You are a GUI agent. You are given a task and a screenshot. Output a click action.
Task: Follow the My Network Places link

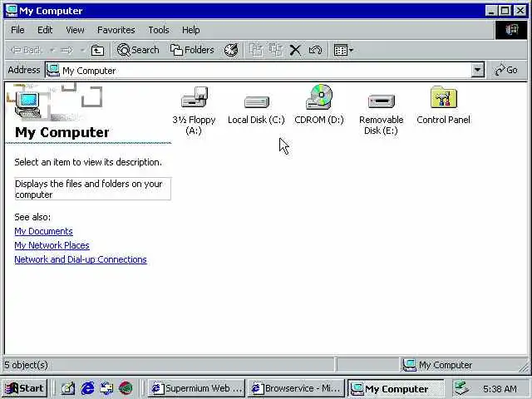click(x=52, y=245)
